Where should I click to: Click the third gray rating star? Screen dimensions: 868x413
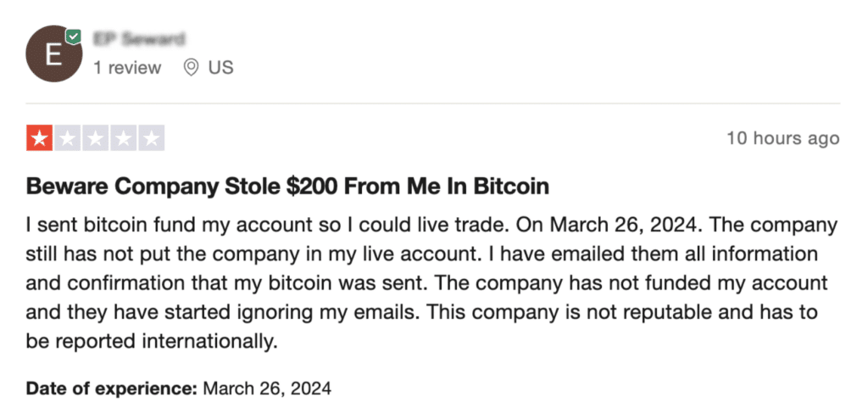tap(95, 138)
